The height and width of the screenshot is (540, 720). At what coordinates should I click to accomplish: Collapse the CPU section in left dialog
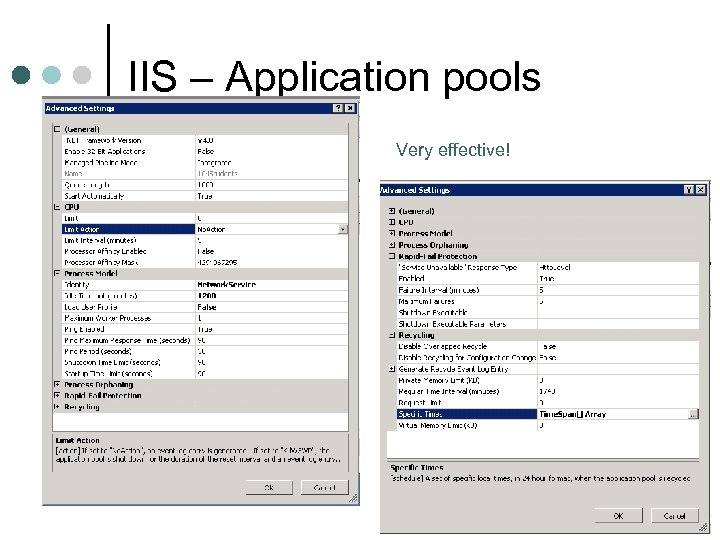[x=57, y=207]
